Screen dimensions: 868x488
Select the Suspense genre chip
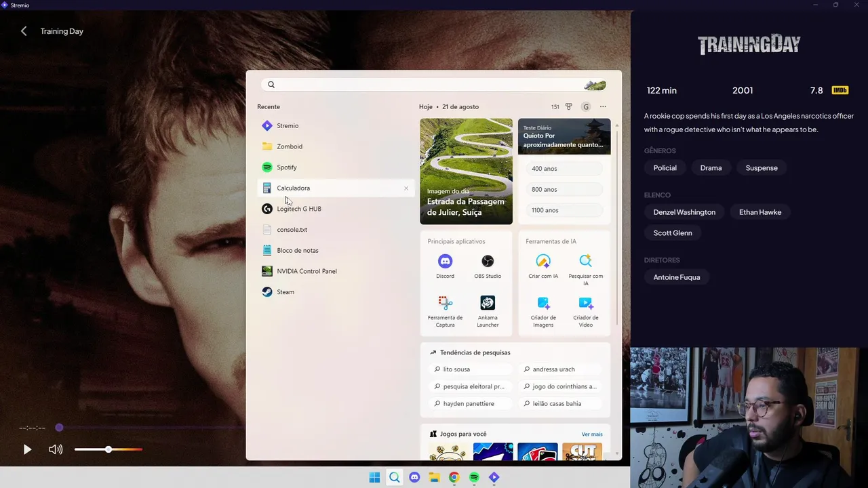762,168
